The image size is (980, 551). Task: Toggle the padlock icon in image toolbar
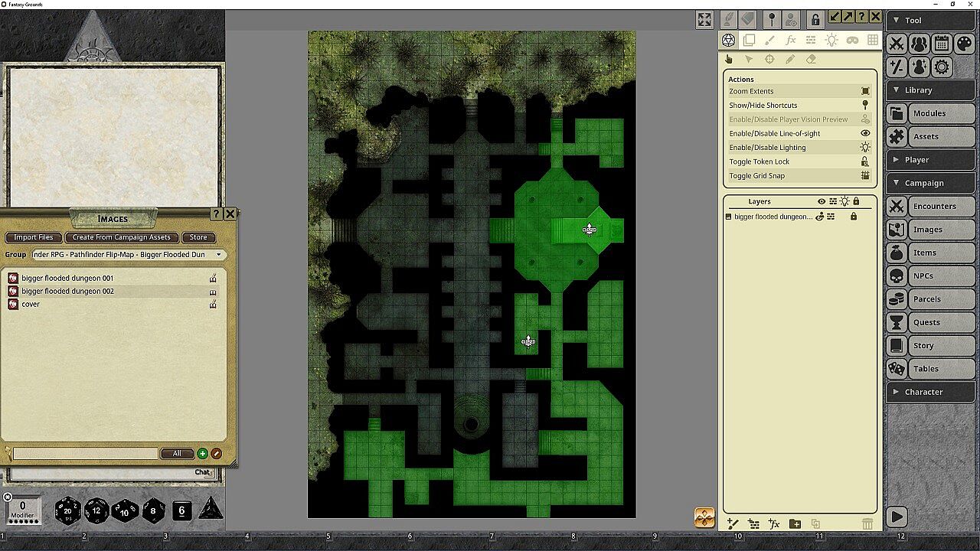[815, 19]
